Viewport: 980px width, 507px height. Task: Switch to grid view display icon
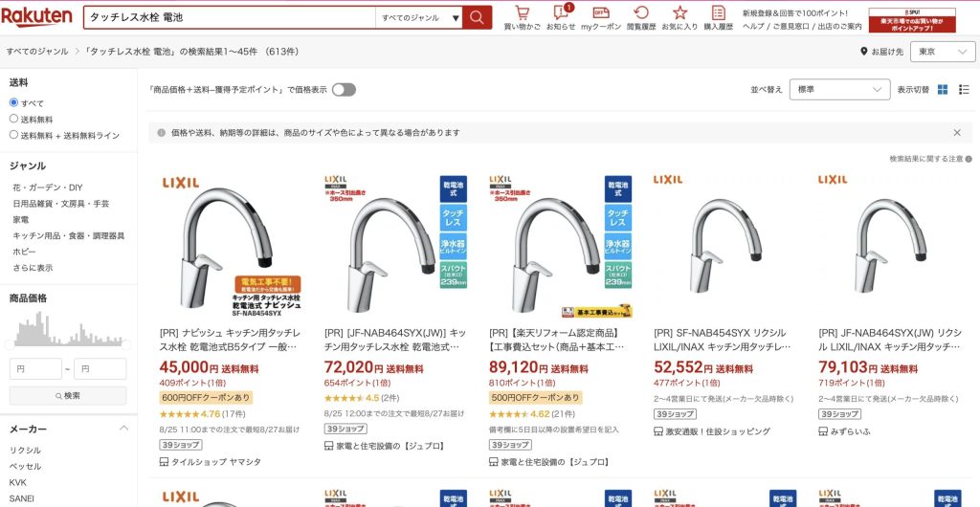[x=943, y=90]
